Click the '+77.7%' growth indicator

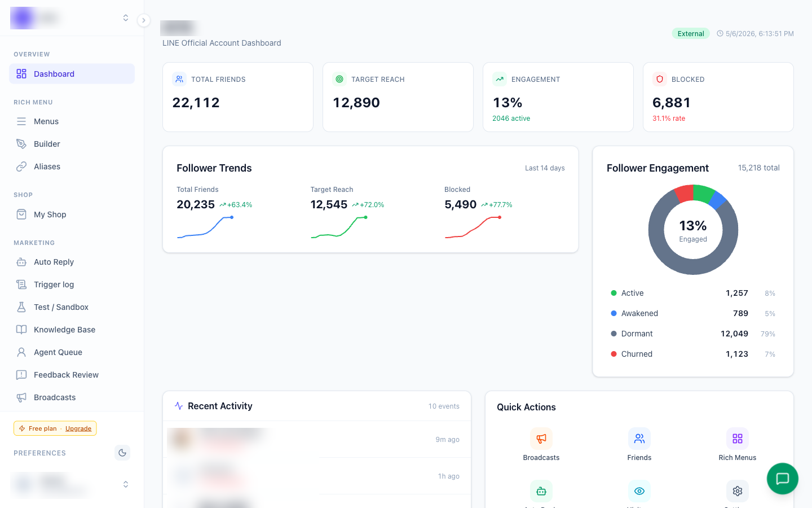[x=496, y=205]
